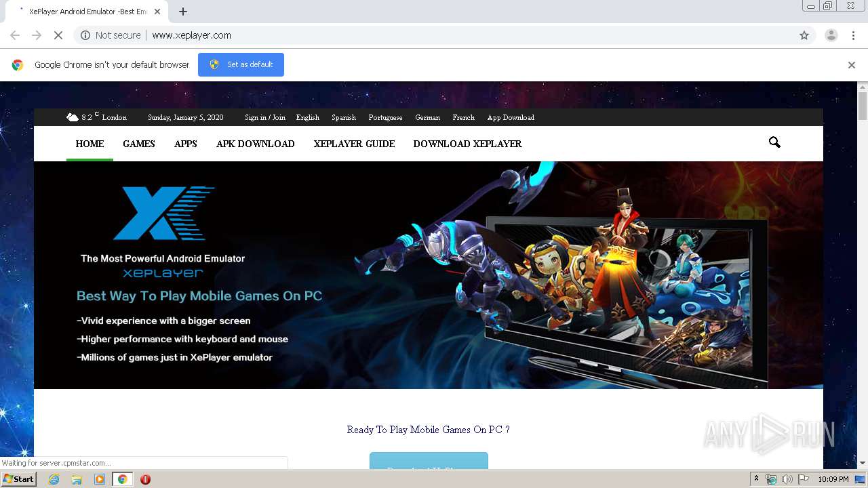Close the XePlayer Android Emulator tab
The image size is (868, 488).
coord(158,12)
